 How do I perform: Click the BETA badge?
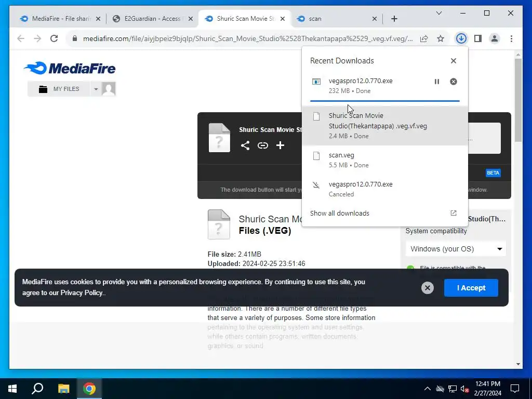(x=493, y=172)
